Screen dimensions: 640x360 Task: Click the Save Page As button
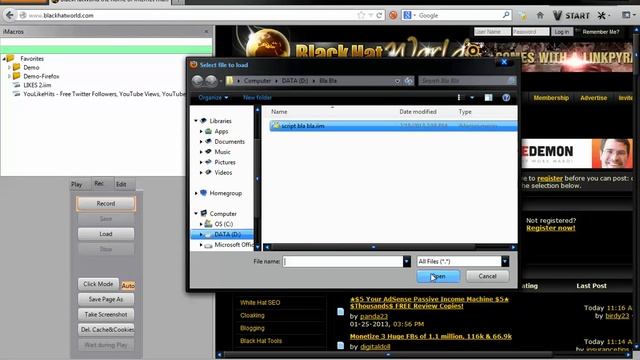(x=106, y=299)
